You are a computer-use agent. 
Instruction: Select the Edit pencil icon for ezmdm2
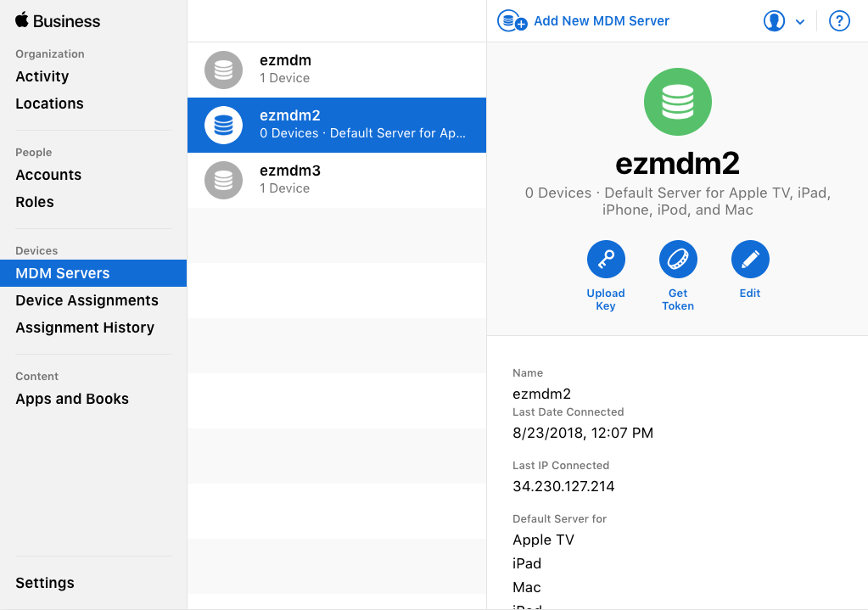click(749, 259)
